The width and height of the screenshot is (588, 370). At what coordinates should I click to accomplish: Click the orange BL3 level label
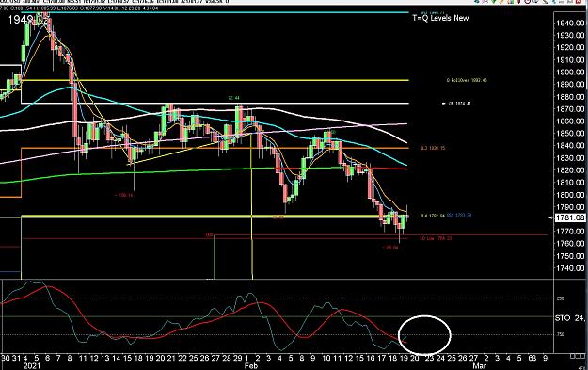tap(433, 148)
